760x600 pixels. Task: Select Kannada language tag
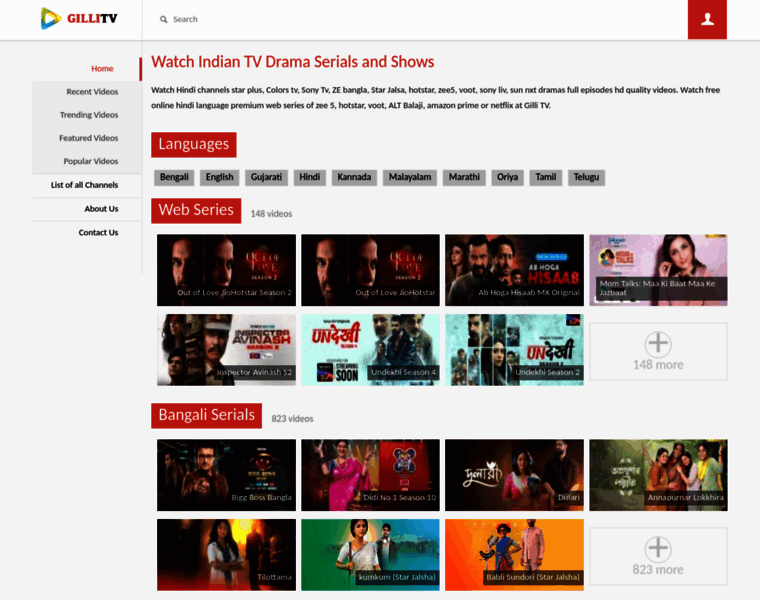coord(354,177)
